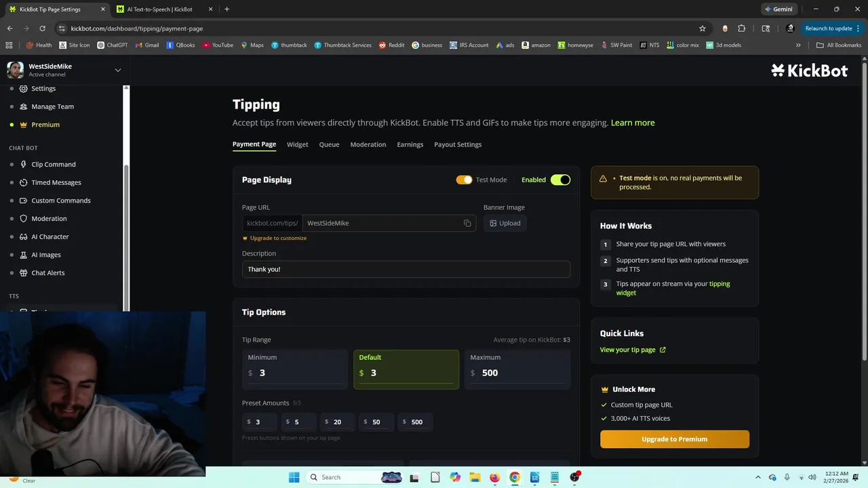
Task: Click the KickBot logo at top right
Action: (810, 70)
